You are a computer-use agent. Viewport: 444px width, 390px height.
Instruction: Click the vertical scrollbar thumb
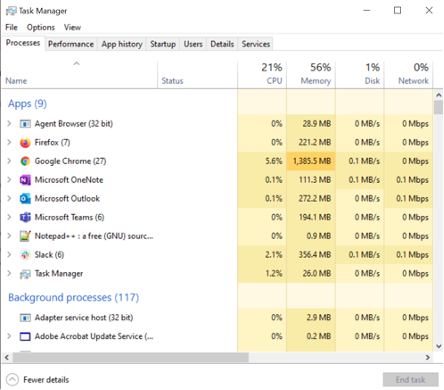pos(438,107)
